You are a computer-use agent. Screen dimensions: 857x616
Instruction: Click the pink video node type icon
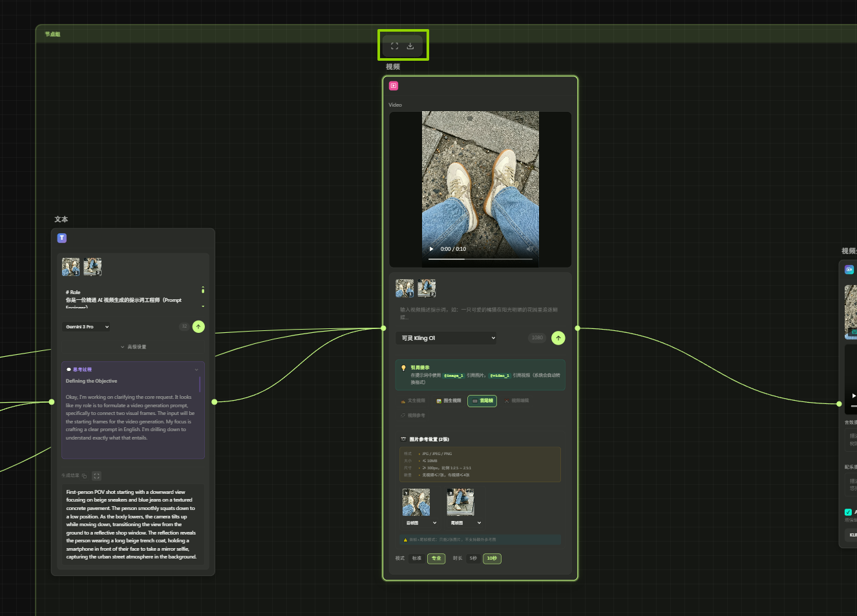tap(394, 86)
